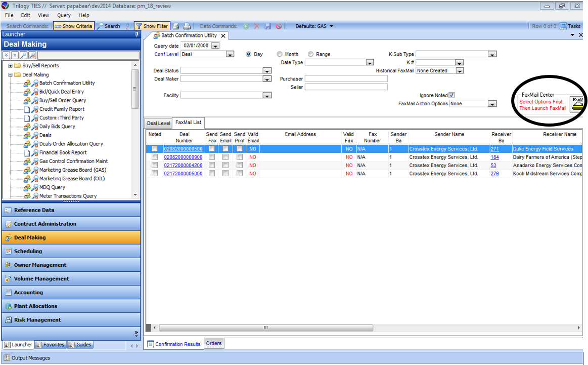588x365 pixels.
Task: Click the Purchaser input field
Action: pos(346,79)
